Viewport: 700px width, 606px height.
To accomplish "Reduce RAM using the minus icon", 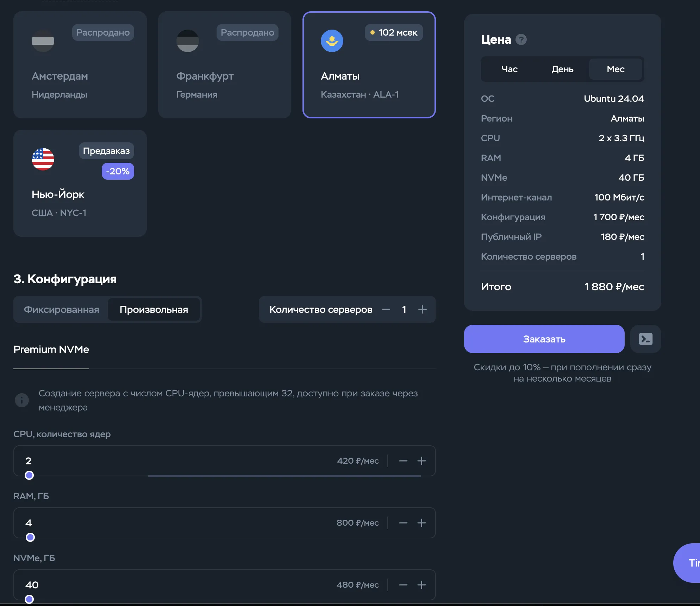I will point(403,523).
